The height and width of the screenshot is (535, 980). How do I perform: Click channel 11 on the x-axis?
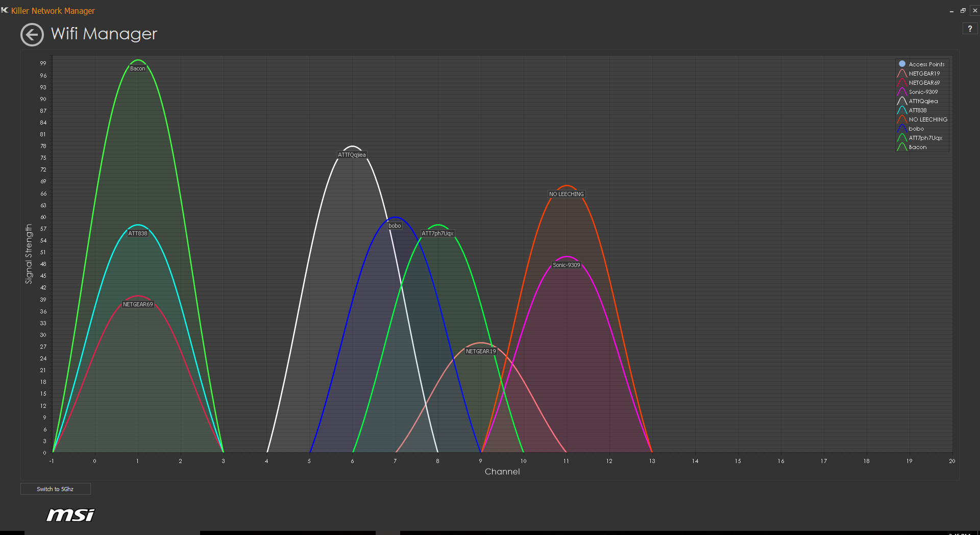[566, 461]
